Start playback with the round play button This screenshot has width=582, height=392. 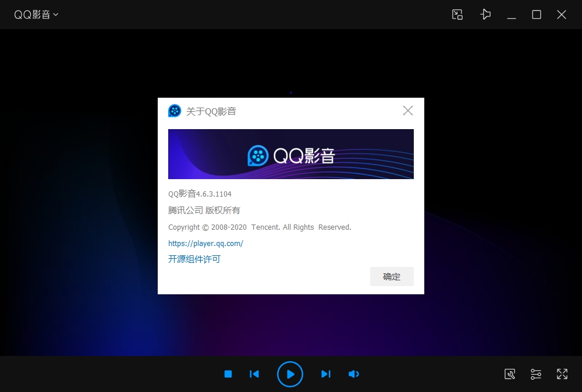[x=290, y=374]
